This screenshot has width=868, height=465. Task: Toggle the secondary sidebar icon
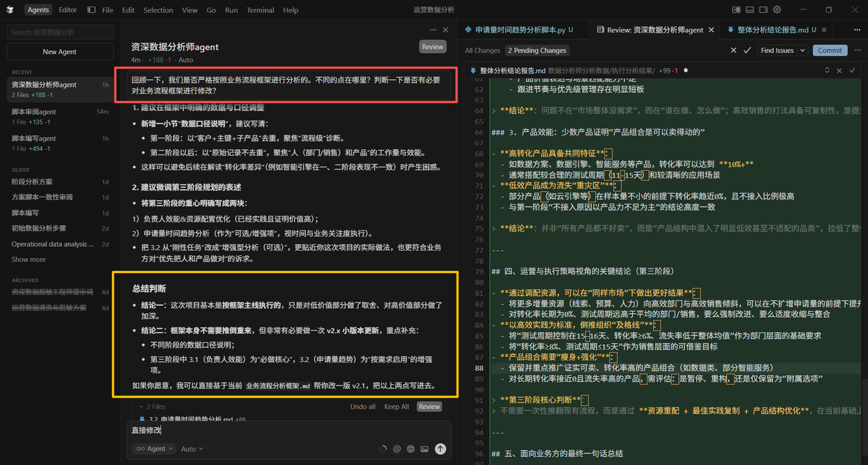point(764,9)
